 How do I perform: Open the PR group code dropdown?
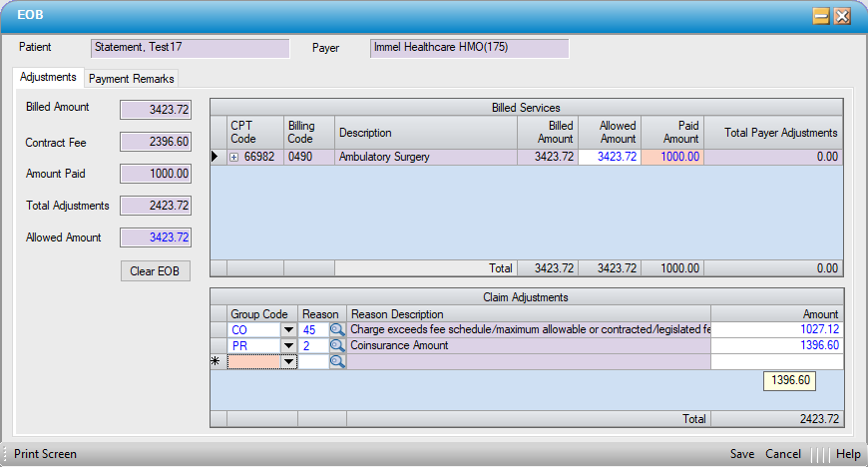[x=289, y=345]
